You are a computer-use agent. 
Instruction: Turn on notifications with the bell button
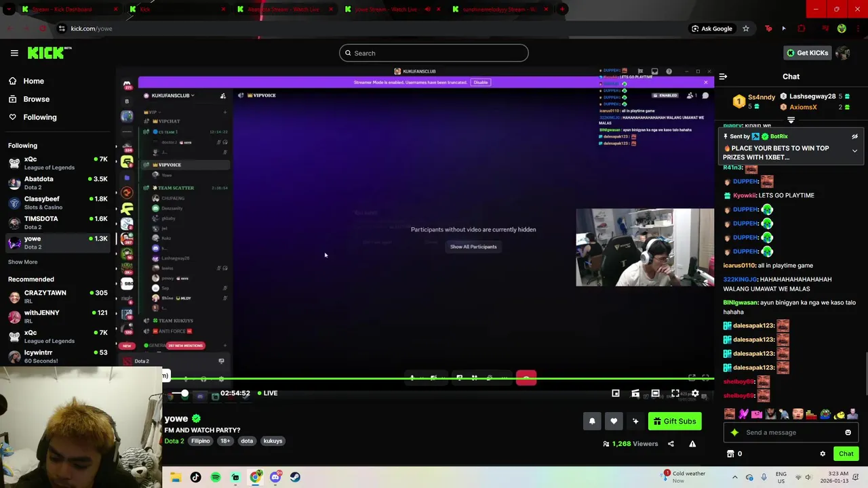click(592, 422)
